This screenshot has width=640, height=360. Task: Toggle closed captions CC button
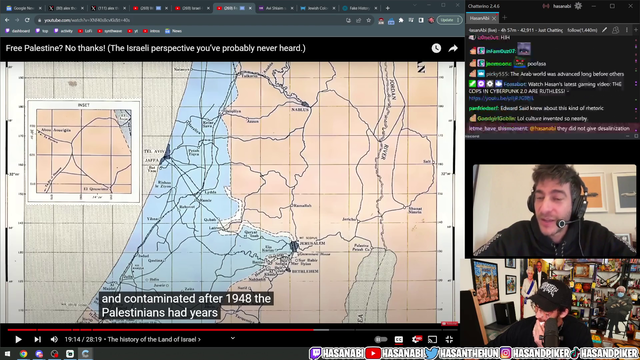tap(399, 339)
